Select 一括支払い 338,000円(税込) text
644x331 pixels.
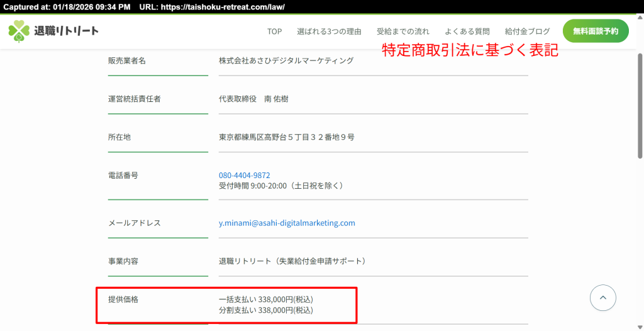pyautogui.click(x=266, y=300)
